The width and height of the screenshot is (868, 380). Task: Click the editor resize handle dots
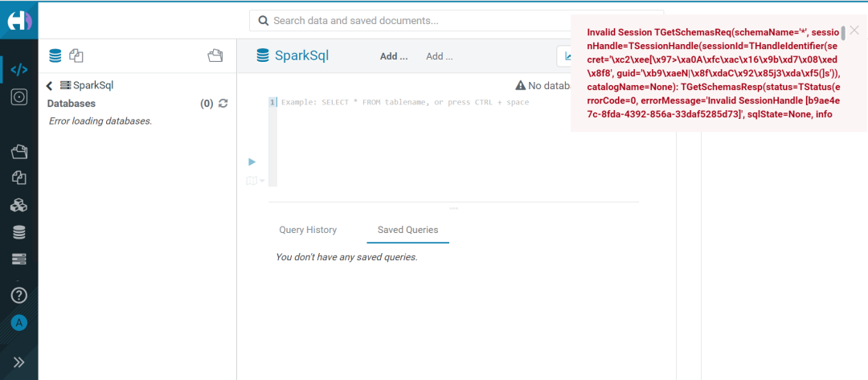pos(454,209)
